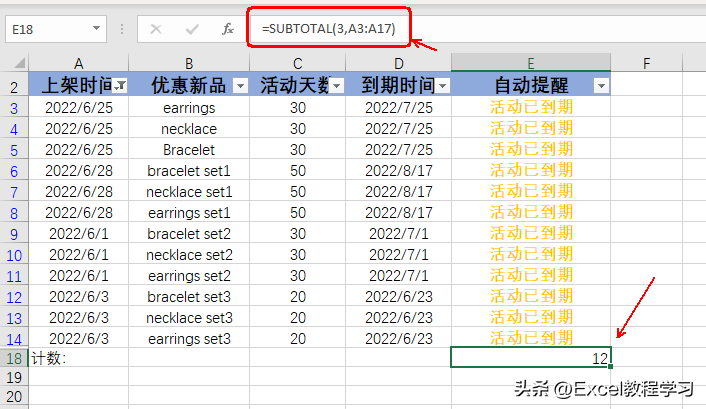Click the 优惠新品 header cell
The height and width of the screenshot is (409, 706).
point(189,85)
